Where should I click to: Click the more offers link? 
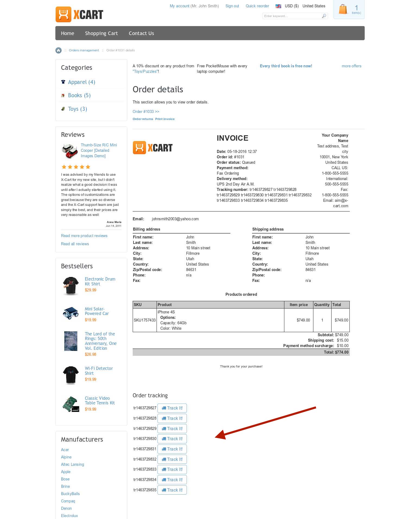pos(351,66)
